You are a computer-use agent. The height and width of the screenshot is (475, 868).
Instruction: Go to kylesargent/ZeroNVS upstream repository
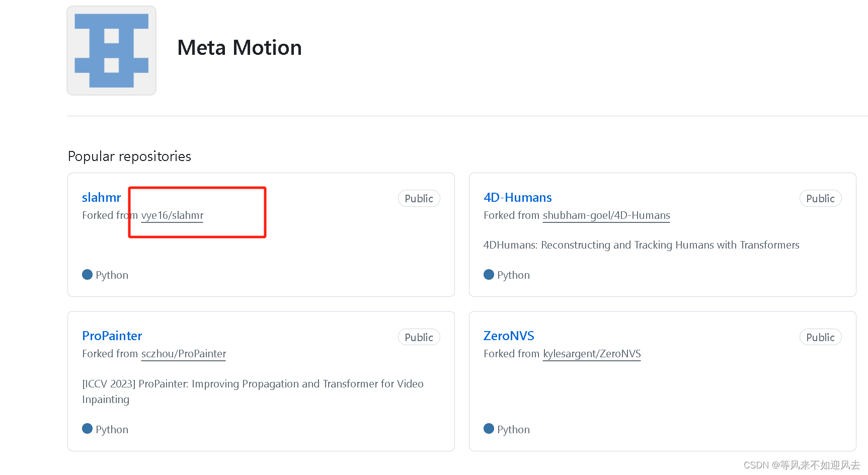(x=591, y=354)
